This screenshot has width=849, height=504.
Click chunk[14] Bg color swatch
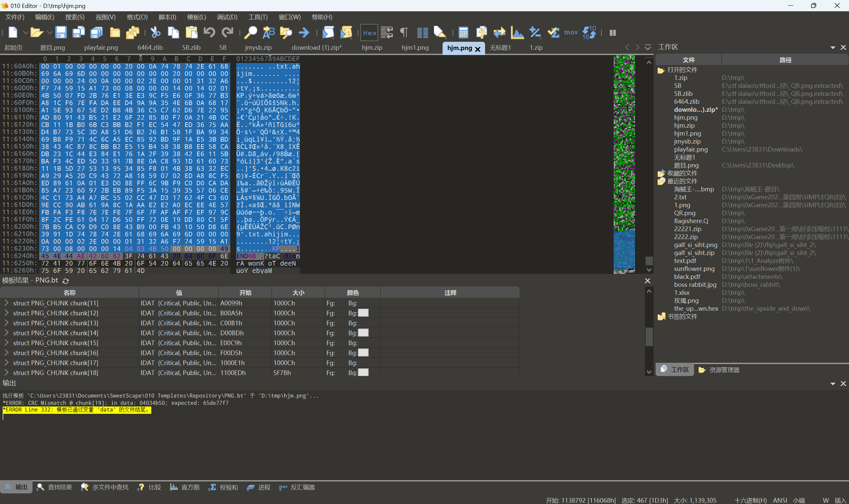(363, 333)
